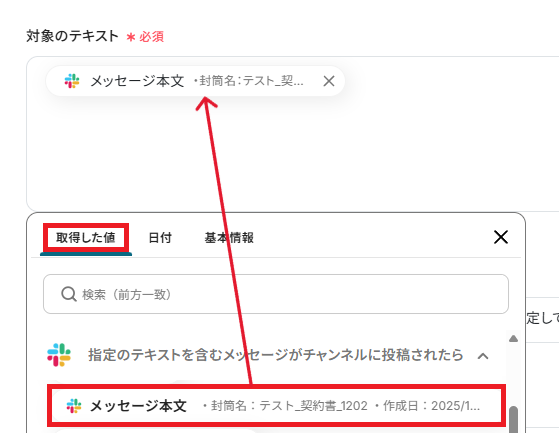Image resolution: width=559 pixels, height=433 pixels.
Task: Open the 基本情報 tab
Action: (229, 238)
